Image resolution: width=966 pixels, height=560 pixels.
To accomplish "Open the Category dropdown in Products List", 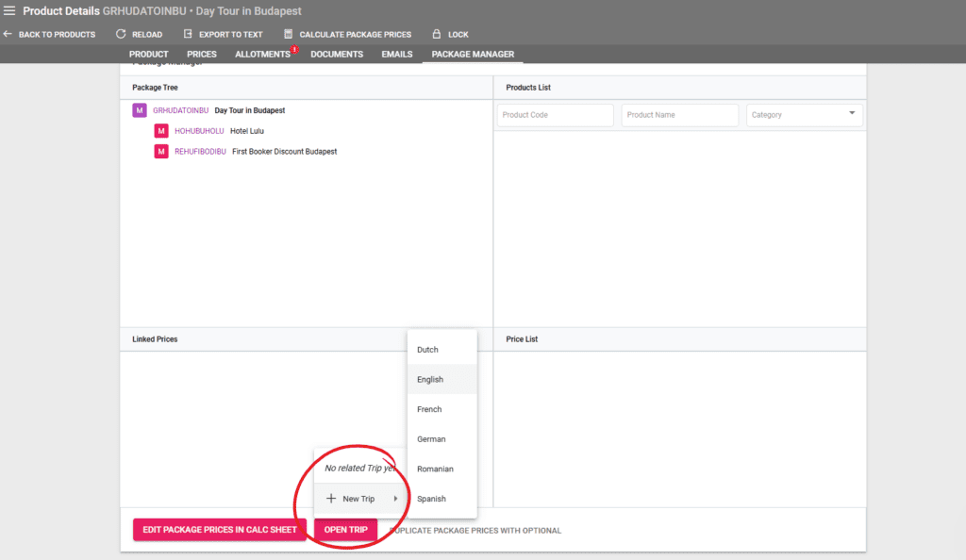I will point(804,114).
